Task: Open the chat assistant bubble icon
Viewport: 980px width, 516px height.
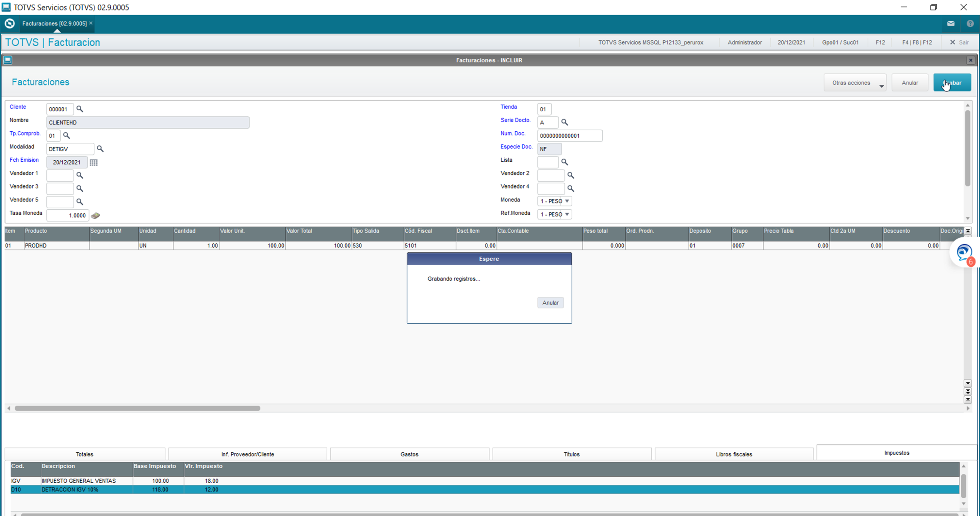Action: pos(964,252)
